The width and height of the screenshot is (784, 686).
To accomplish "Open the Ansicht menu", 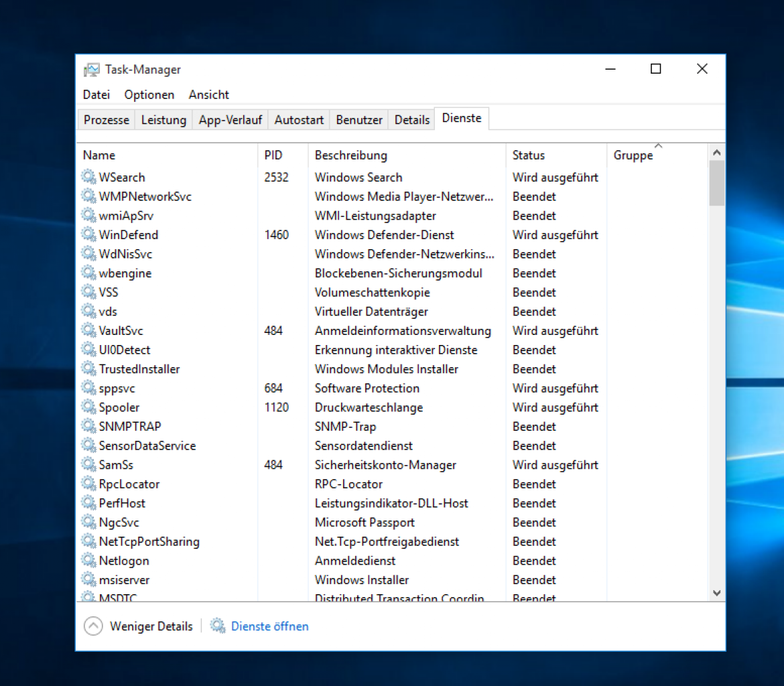I will click(x=208, y=94).
